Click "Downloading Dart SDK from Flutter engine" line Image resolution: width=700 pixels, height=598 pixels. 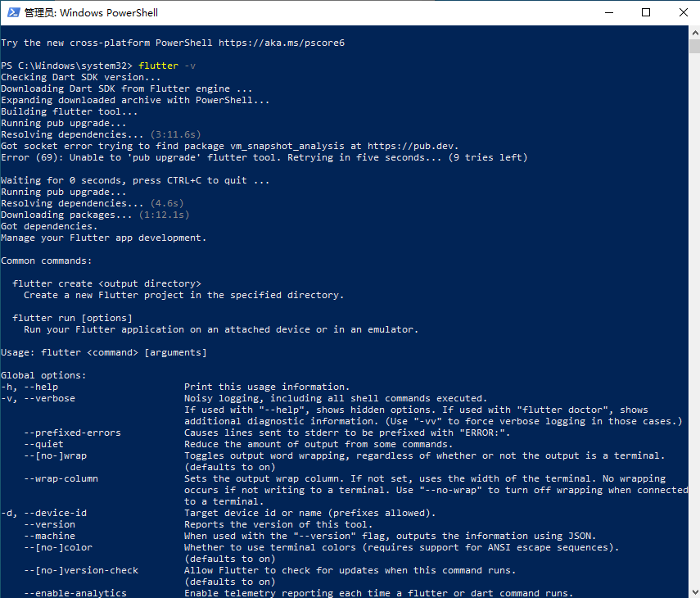126,88
